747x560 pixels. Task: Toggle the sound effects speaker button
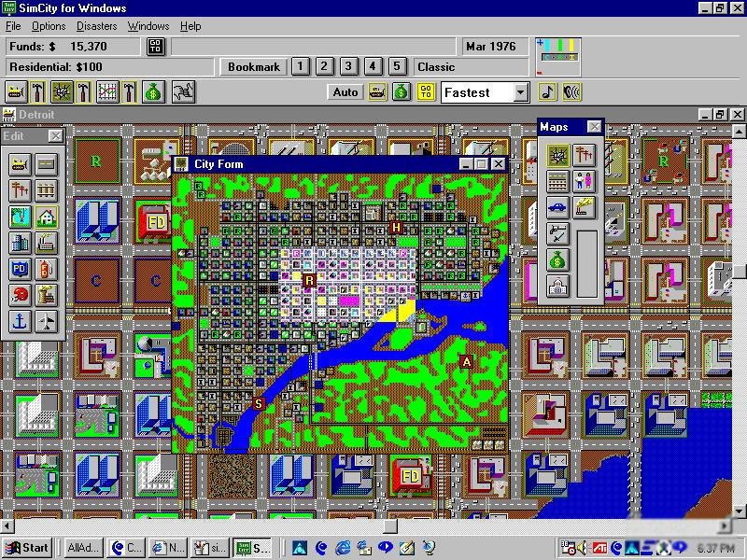(571, 91)
